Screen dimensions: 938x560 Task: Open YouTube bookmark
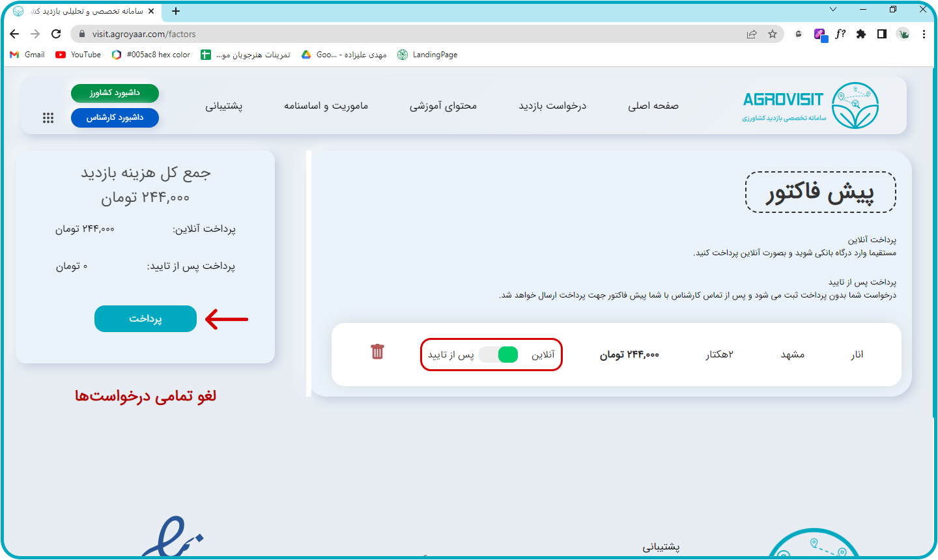pos(78,55)
